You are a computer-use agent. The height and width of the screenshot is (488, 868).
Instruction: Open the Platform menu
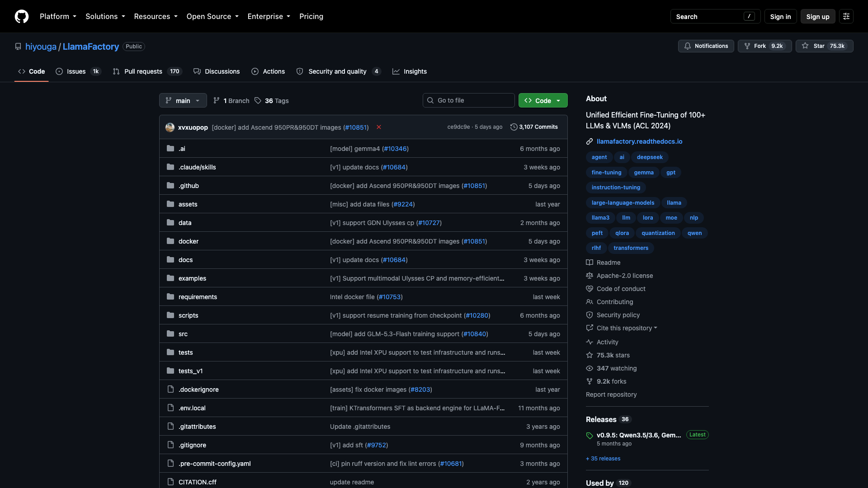(58, 16)
